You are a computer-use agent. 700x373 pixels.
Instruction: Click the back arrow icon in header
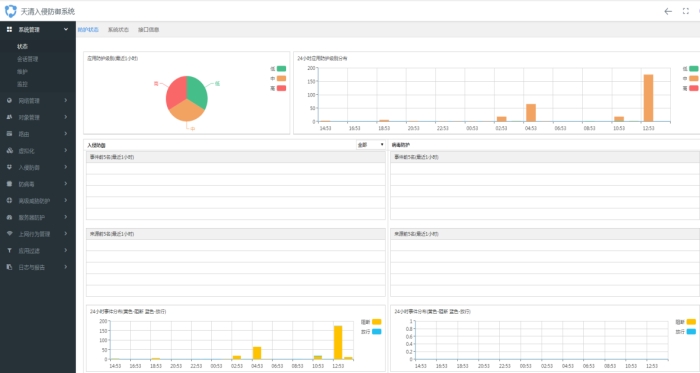[x=668, y=11]
